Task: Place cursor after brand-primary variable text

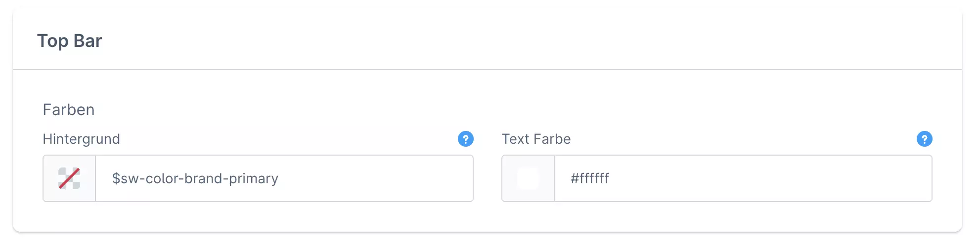Action: click(280, 178)
